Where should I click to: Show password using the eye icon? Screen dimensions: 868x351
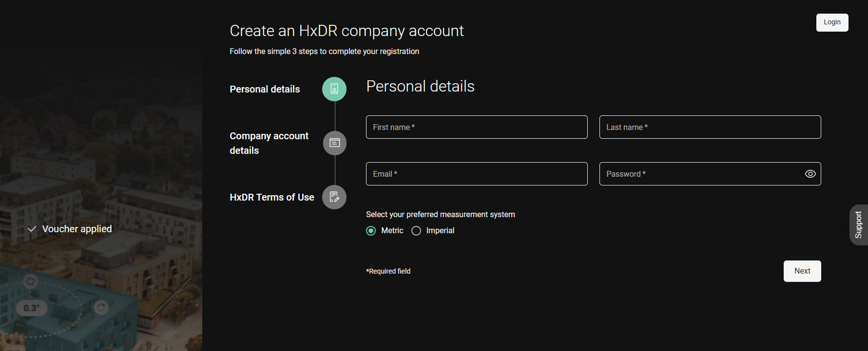coord(810,174)
